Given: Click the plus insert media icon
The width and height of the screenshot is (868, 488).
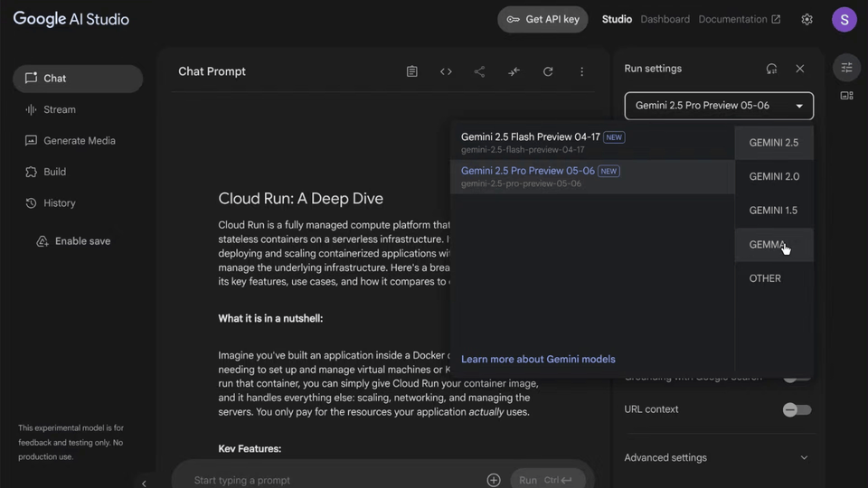Looking at the screenshot, I should point(494,480).
